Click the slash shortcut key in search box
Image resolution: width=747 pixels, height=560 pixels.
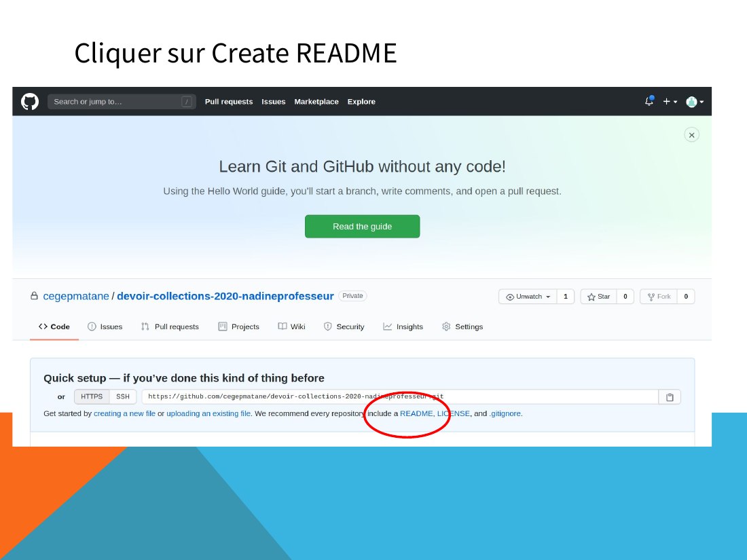187,101
